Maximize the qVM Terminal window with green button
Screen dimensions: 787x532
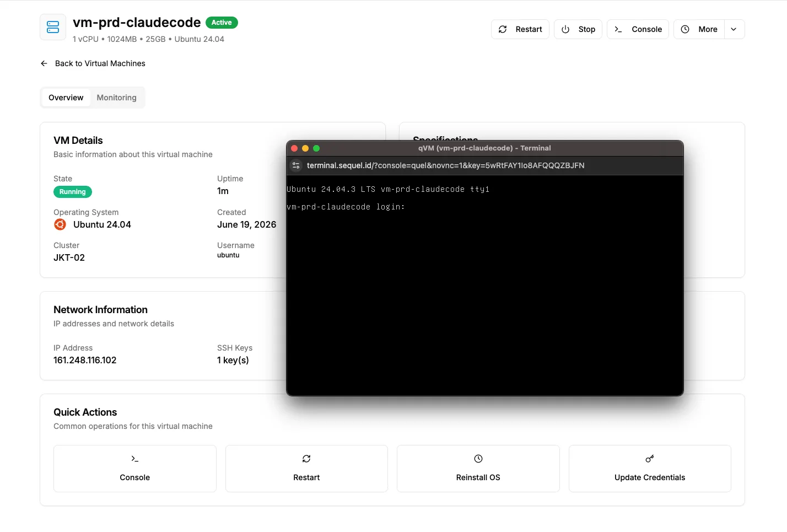(x=316, y=148)
